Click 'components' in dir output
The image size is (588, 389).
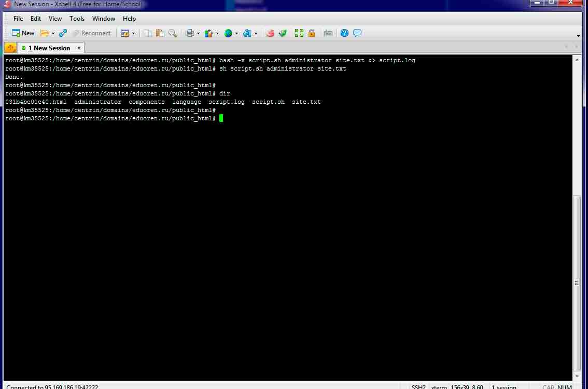pyautogui.click(x=147, y=102)
